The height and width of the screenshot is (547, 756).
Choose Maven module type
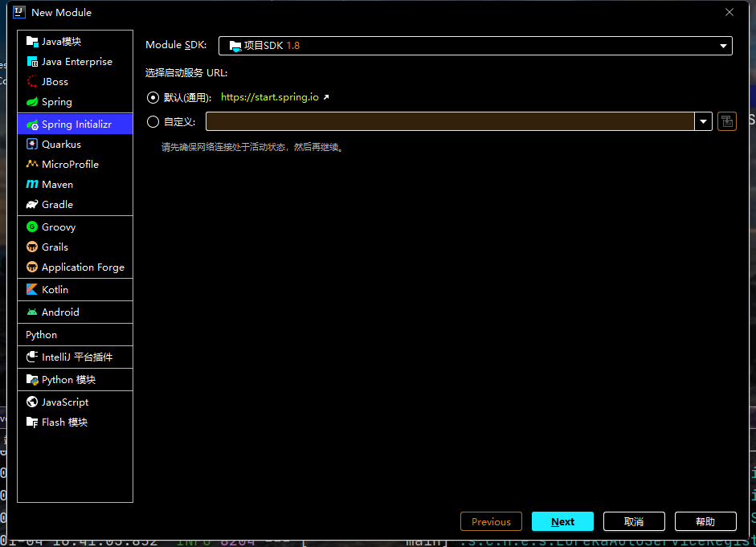[76, 185]
